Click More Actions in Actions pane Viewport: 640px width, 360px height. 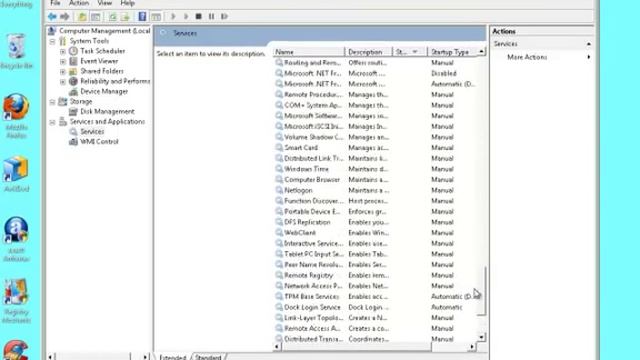point(527,57)
